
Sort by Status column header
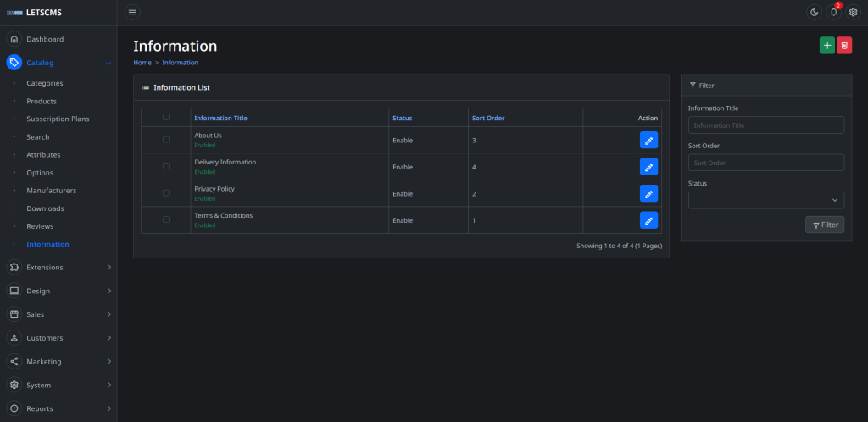point(403,118)
